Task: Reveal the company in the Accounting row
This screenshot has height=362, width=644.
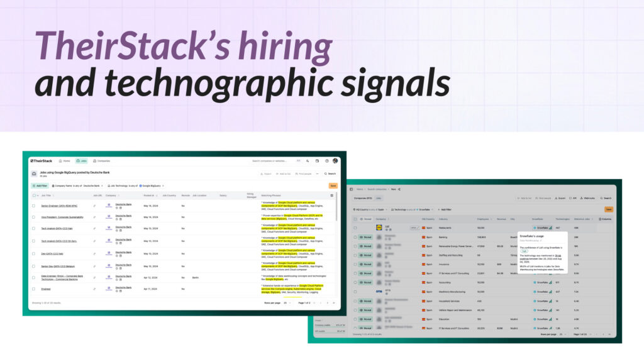Action: click(x=365, y=282)
